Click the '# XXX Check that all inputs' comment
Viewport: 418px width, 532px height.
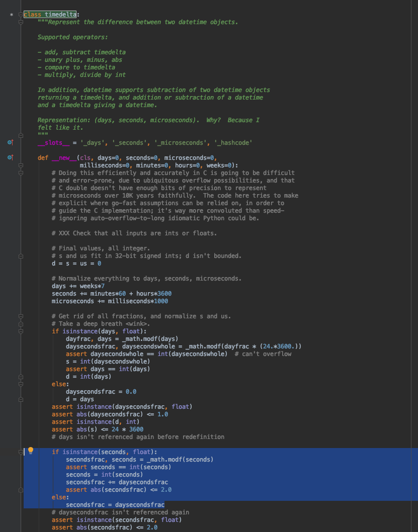(134, 233)
